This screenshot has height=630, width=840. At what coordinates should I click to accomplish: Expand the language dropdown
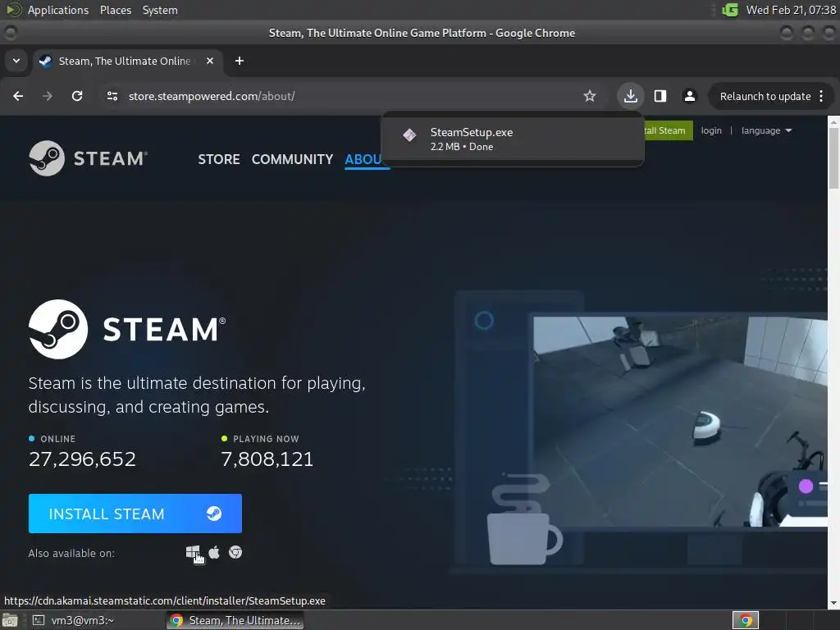coord(766,130)
